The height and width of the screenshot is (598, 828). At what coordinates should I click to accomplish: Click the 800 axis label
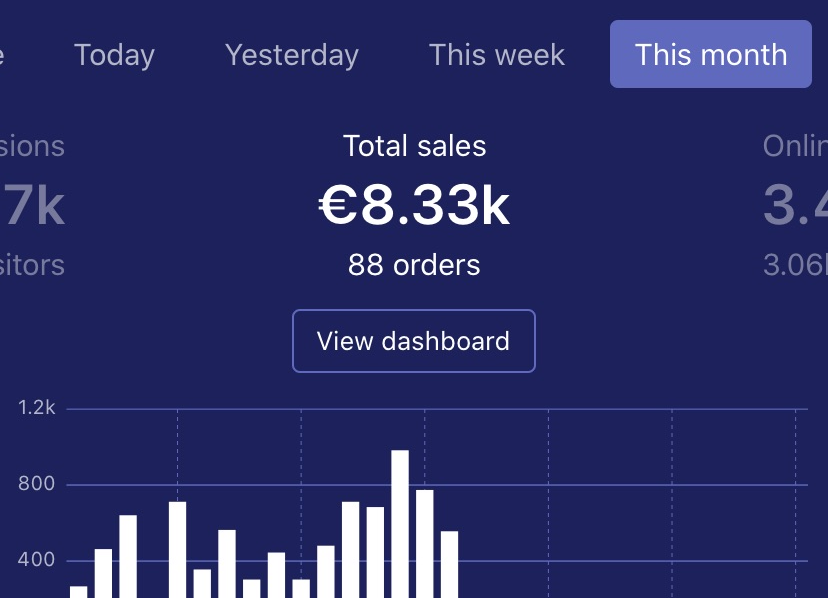(x=36, y=484)
